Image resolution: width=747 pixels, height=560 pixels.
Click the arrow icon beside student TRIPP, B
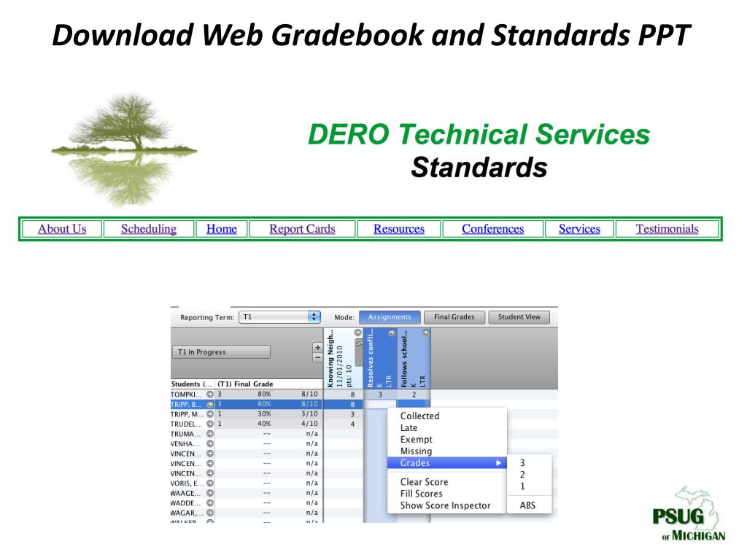click(x=210, y=404)
